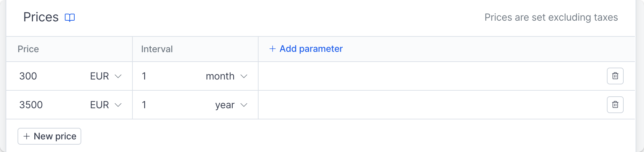The image size is (644, 152).
Task: Open the currency dropdown for the 3500 price
Action: [105, 105]
